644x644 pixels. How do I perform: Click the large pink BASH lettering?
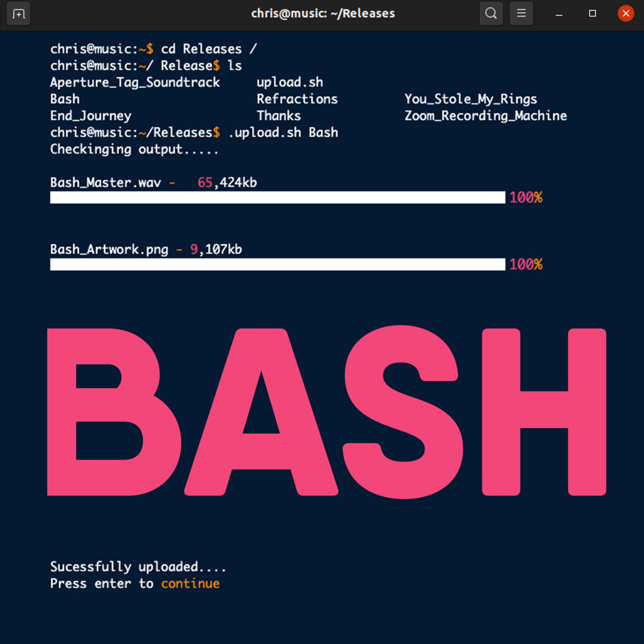click(x=326, y=412)
